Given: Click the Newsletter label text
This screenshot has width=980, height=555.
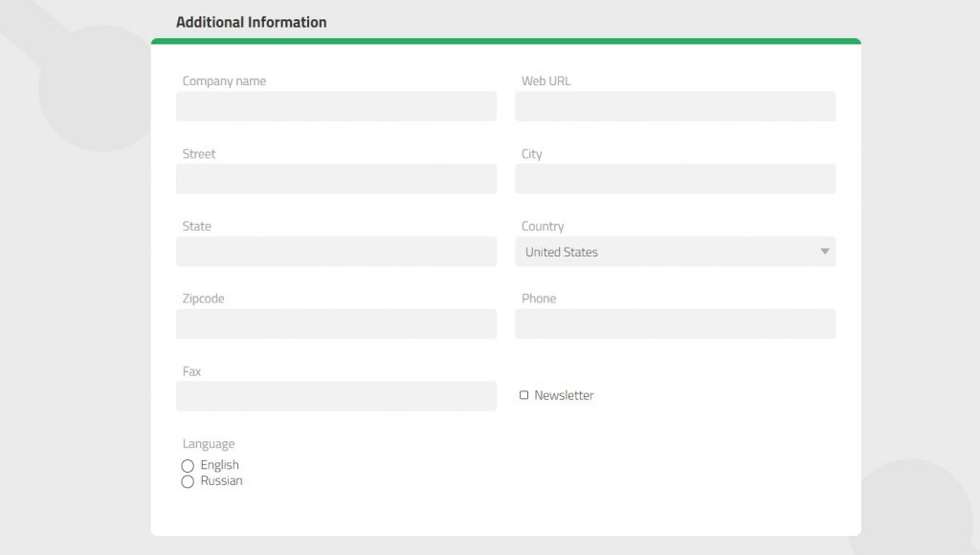Looking at the screenshot, I should tap(564, 395).
